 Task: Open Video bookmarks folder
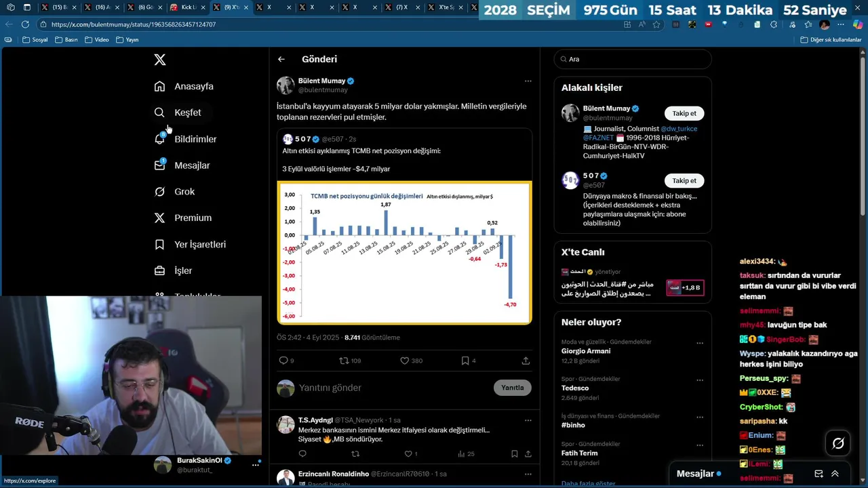pyautogui.click(x=97, y=40)
